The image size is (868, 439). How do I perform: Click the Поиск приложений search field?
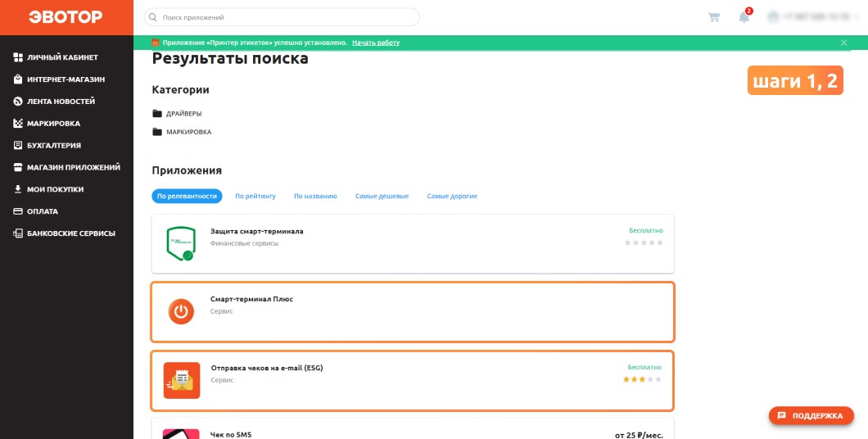[x=282, y=17]
